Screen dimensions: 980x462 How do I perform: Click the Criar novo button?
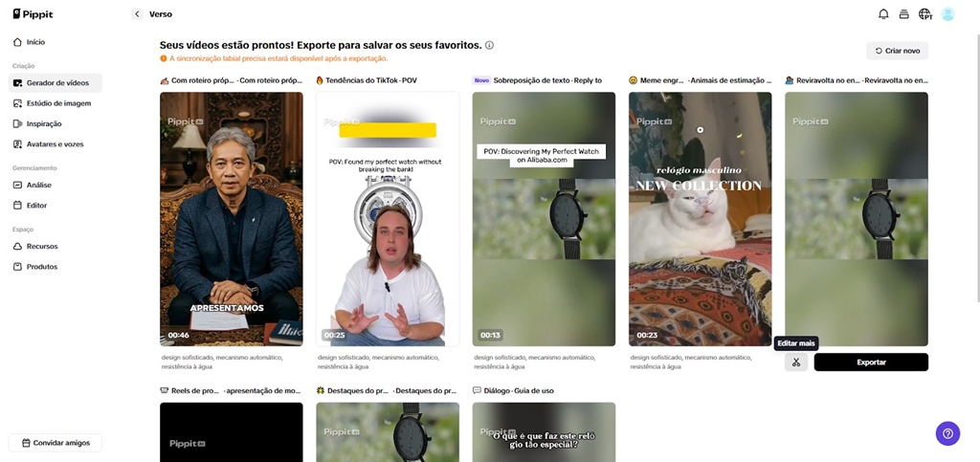(x=897, y=51)
